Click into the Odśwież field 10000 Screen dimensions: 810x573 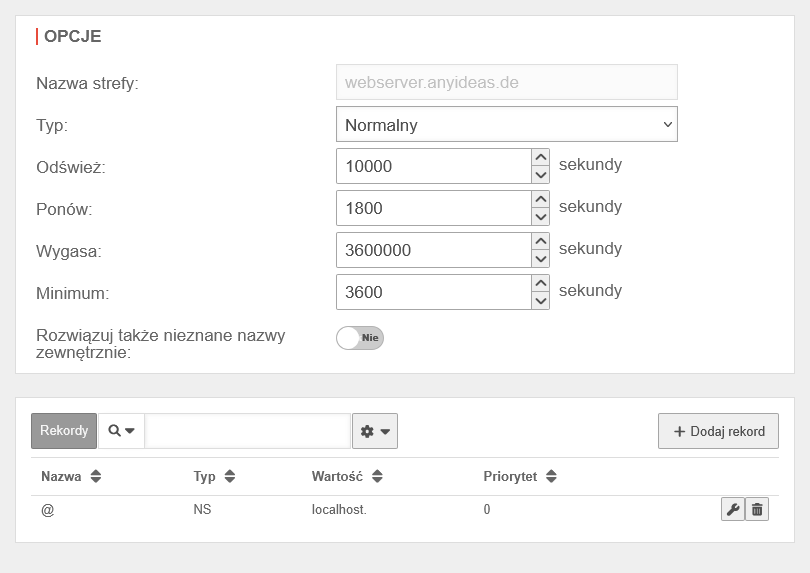click(x=434, y=166)
